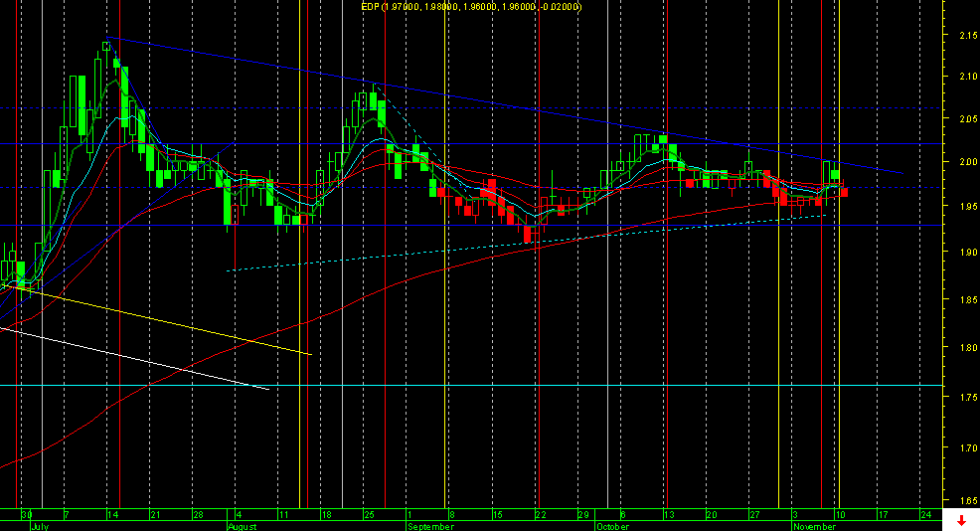Image resolution: width=980 pixels, height=531 pixels.
Task: Click the red down arrow icon
Action: [x=961, y=521]
